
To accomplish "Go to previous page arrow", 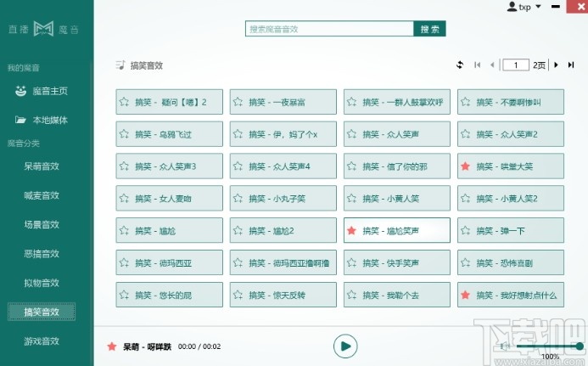I will point(492,65).
